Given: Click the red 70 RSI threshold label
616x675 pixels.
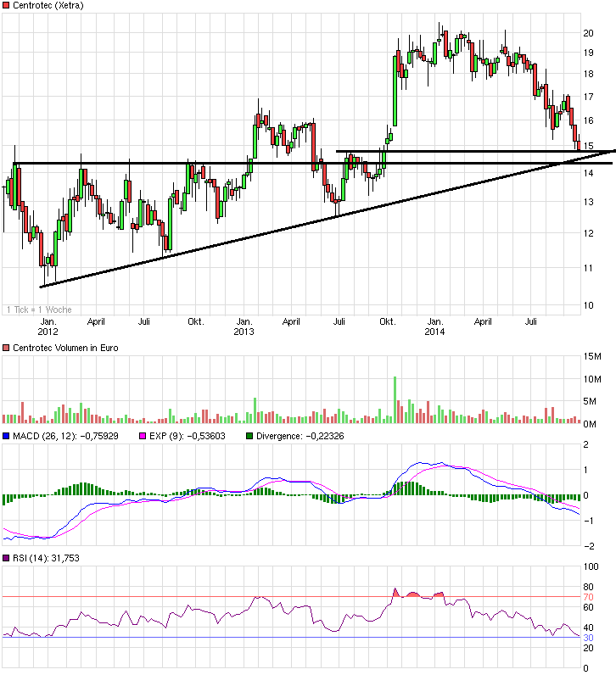Looking at the screenshot, I should [x=589, y=597].
